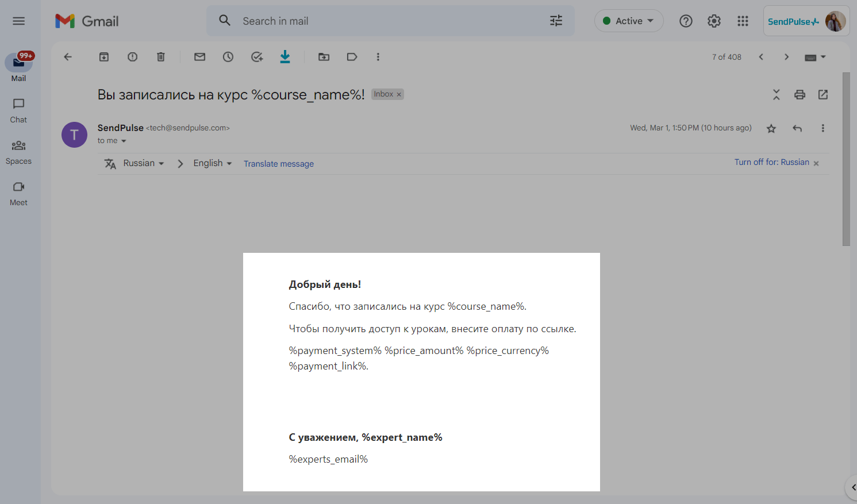Viewport: 857px width, 504px height.
Task: Open the Active status dropdown
Action: click(629, 21)
